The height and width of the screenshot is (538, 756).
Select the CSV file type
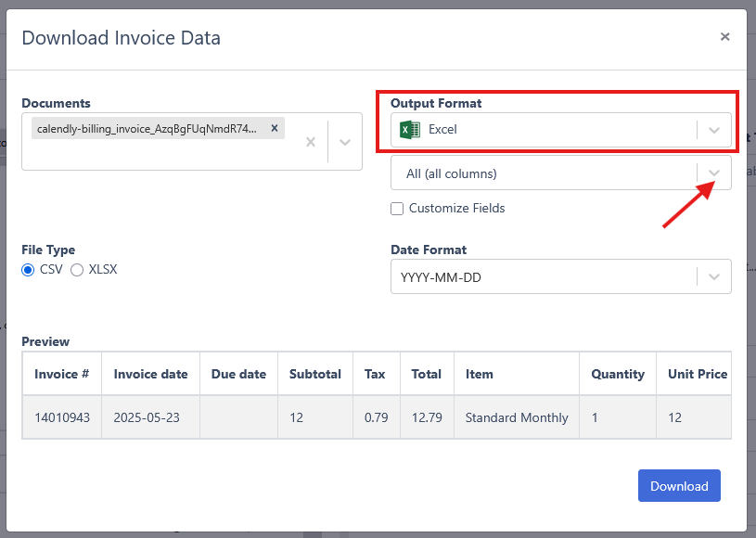coord(28,270)
